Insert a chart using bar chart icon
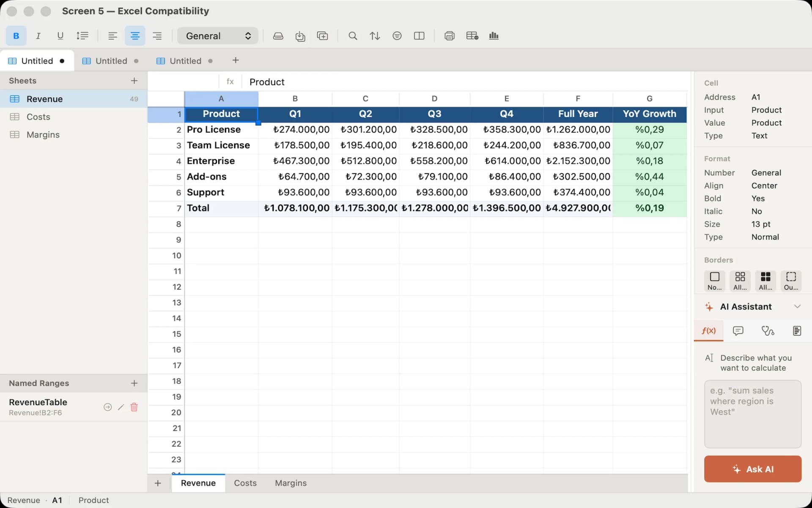Viewport: 812px width, 508px height. (x=494, y=36)
